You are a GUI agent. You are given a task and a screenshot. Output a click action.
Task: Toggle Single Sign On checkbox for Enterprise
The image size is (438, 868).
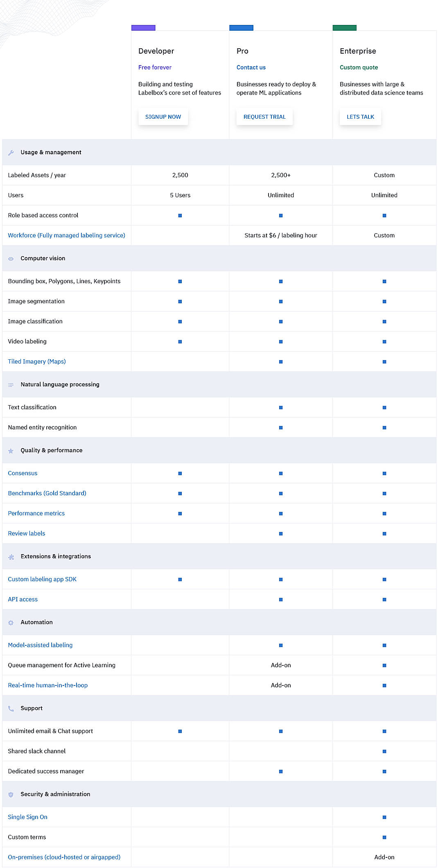[x=384, y=817]
